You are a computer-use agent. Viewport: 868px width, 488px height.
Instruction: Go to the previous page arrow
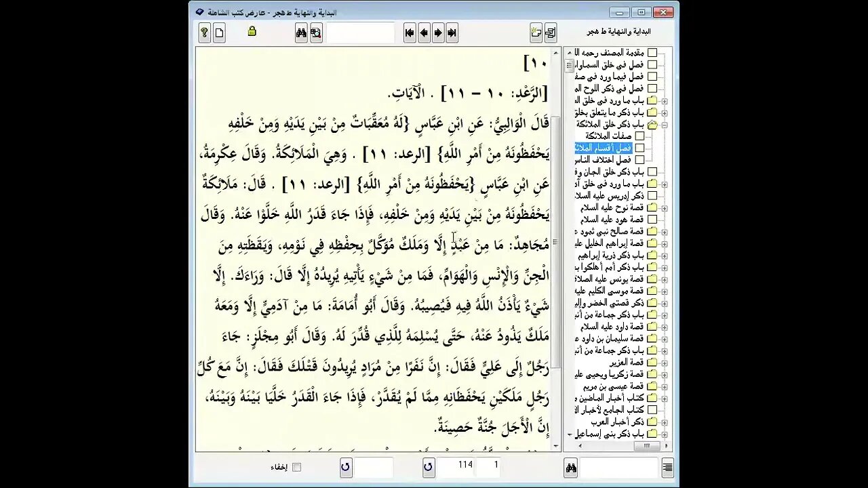(424, 33)
